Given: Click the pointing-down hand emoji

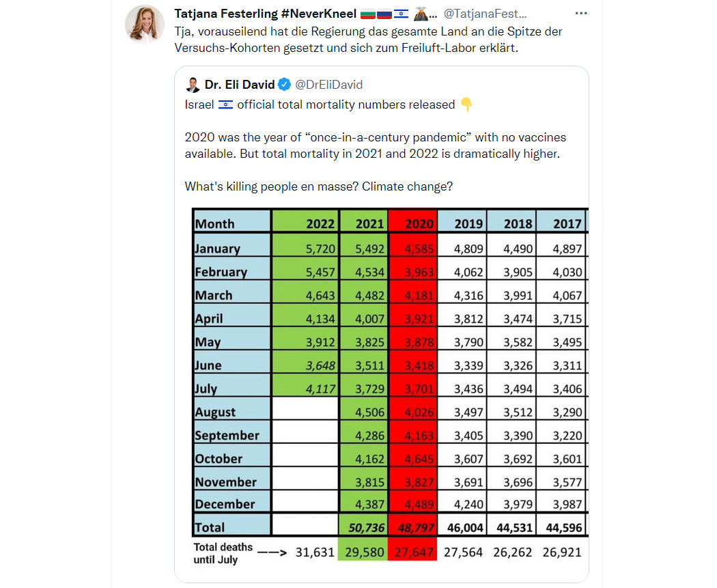Looking at the screenshot, I should coord(466,104).
